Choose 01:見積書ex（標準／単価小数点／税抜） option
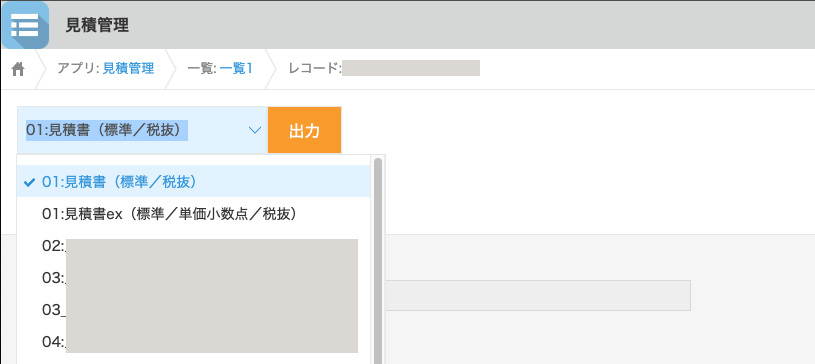This screenshot has width=815, height=364. [193, 214]
